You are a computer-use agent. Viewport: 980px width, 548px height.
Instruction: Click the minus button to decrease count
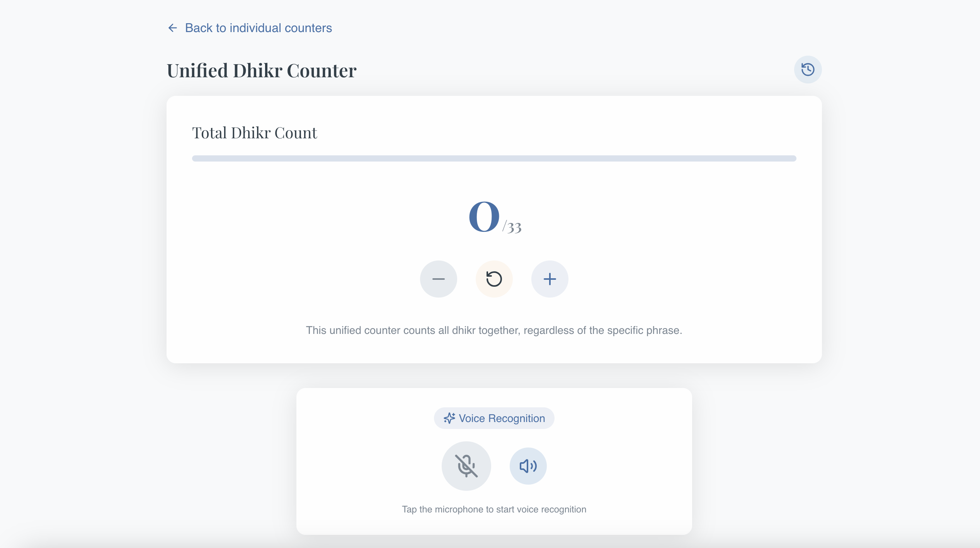pyautogui.click(x=439, y=279)
